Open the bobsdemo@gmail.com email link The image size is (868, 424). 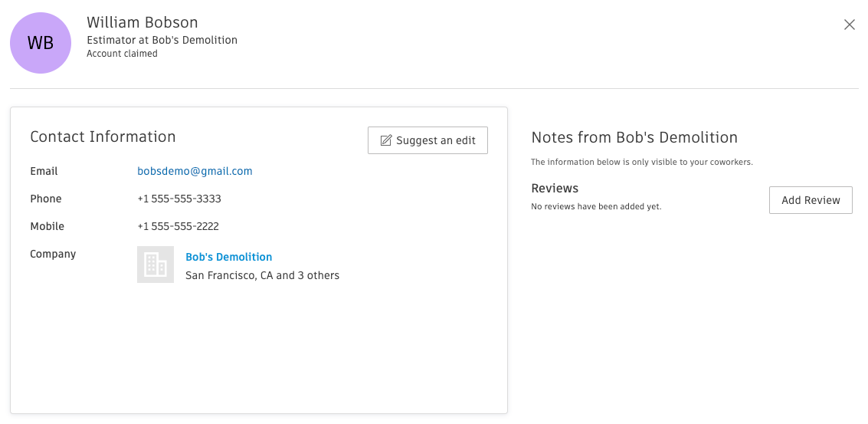(x=195, y=171)
